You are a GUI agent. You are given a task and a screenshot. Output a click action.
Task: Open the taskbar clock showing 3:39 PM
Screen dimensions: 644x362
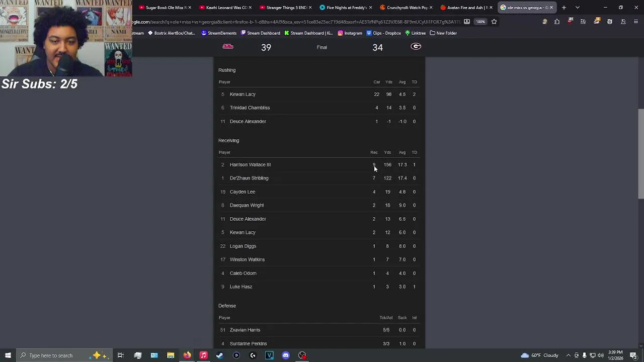[x=615, y=355]
